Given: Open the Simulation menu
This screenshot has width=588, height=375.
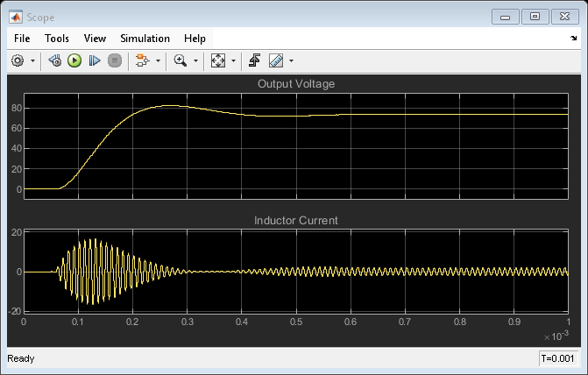Looking at the screenshot, I should pos(145,39).
